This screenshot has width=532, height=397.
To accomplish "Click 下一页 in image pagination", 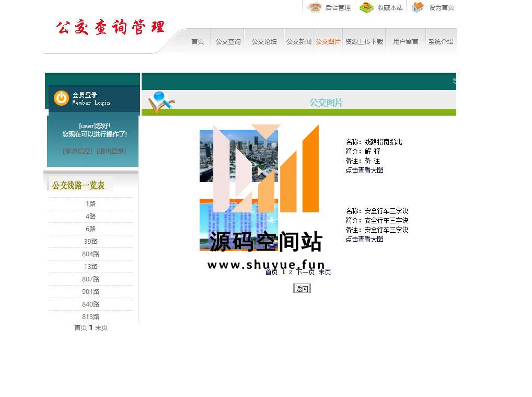I will pyautogui.click(x=305, y=272).
